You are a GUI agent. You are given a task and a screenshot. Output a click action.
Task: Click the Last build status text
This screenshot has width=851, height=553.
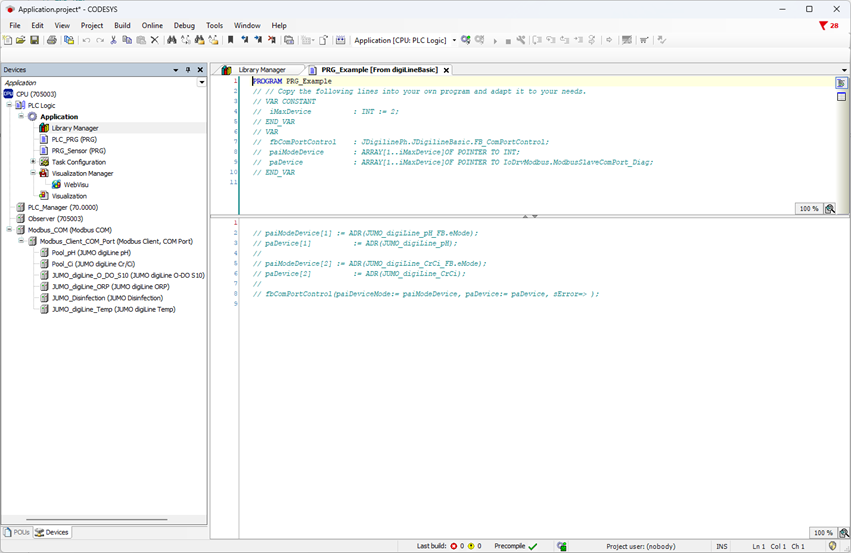(x=431, y=546)
